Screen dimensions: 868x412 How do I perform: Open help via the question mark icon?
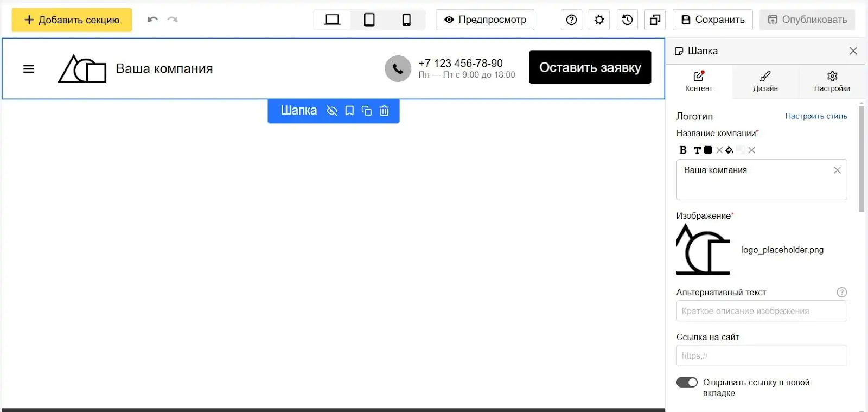(571, 20)
